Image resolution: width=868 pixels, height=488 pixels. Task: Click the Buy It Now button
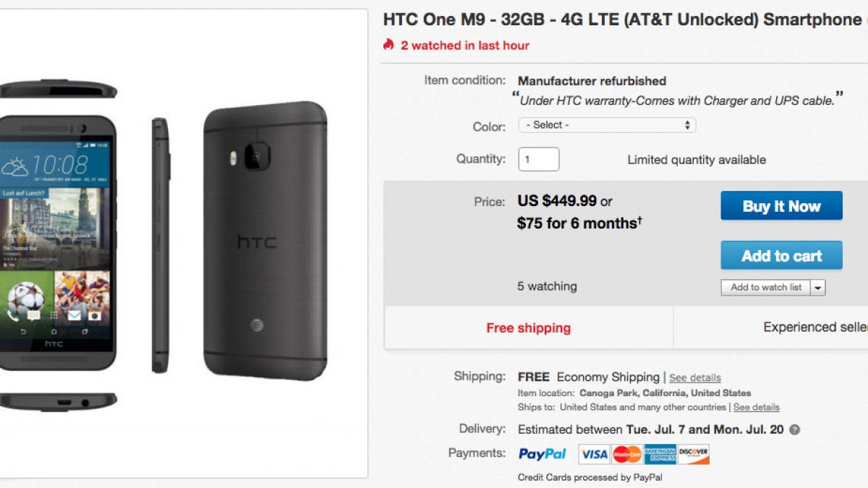[x=781, y=206]
